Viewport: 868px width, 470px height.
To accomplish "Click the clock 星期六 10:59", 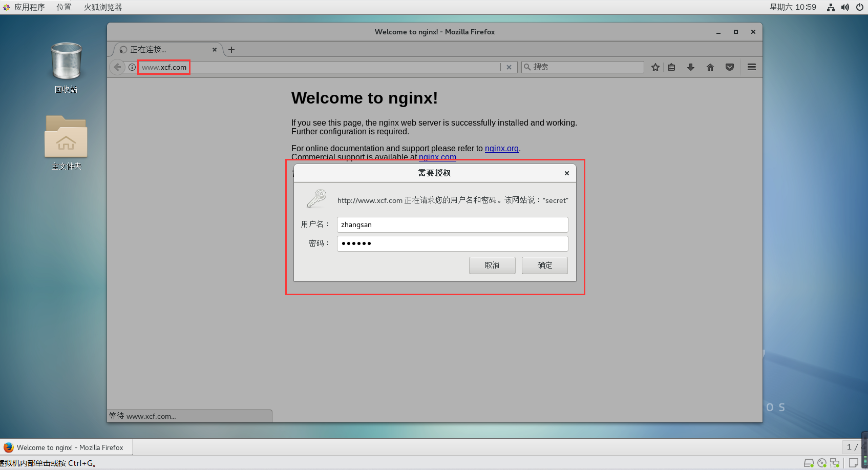I will (x=793, y=7).
